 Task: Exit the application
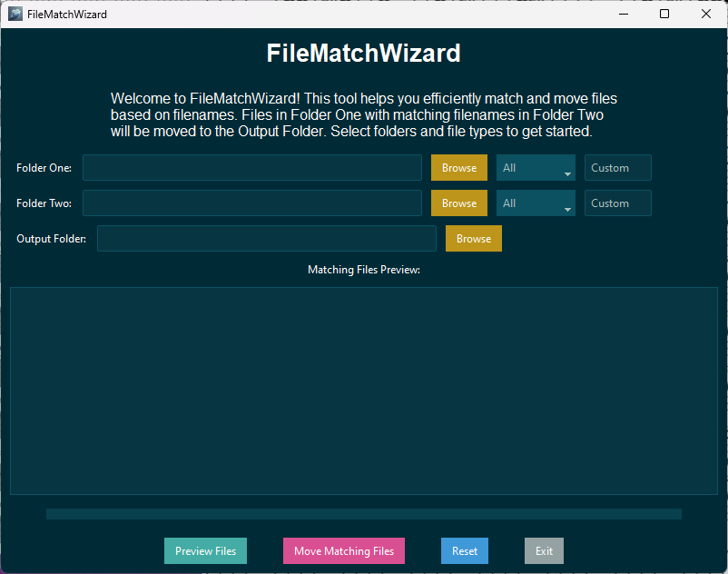544,550
